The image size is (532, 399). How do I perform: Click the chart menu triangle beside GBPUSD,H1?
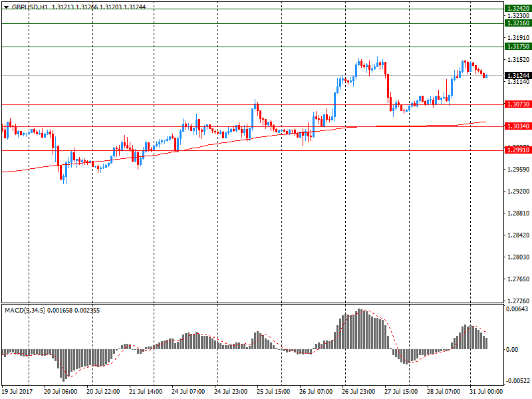click(6, 7)
